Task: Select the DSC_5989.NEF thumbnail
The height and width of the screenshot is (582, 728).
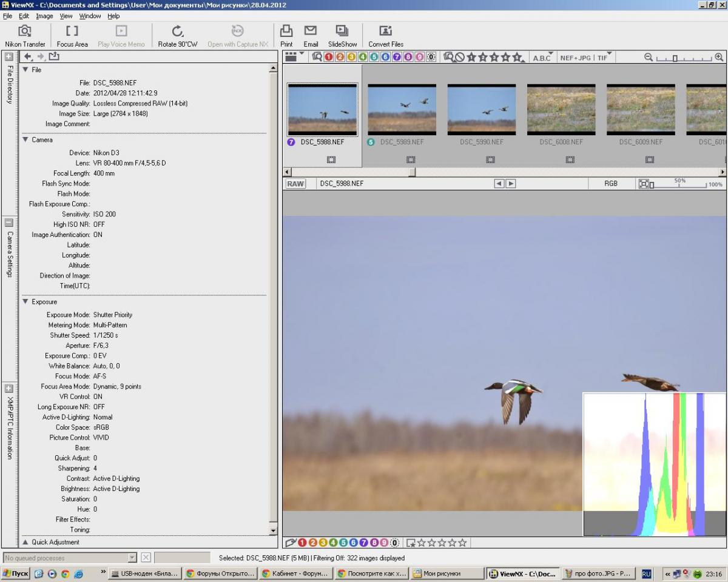Action: [x=402, y=109]
